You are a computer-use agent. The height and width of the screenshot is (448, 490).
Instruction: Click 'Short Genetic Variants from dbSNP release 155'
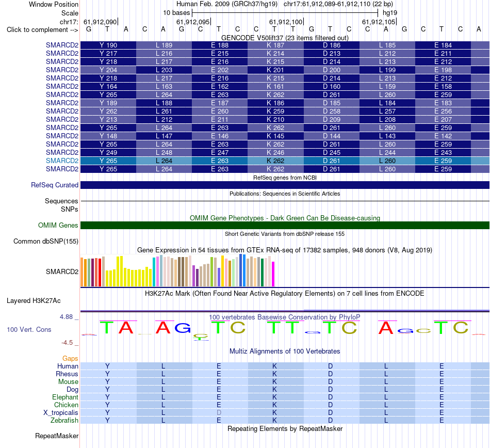285,234
